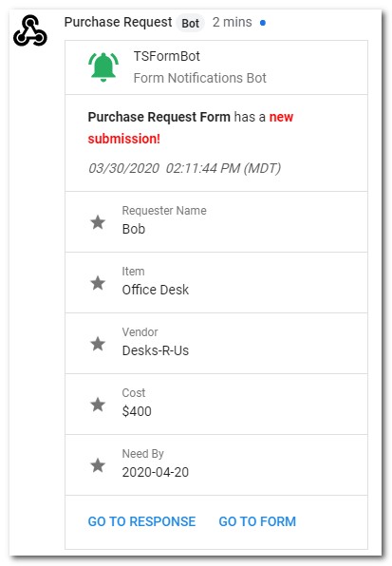Select the $400 cost value
The height and width of the screenshot is (566, 392).
(137, 411)
